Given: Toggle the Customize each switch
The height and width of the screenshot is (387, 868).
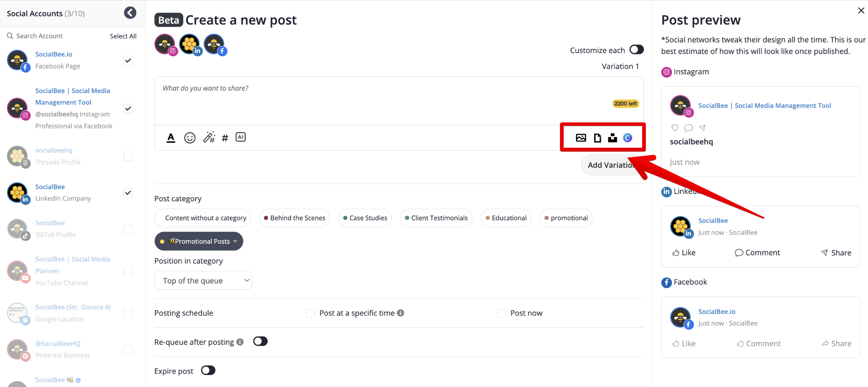Looking at the screenshot, I should (636, 50).
